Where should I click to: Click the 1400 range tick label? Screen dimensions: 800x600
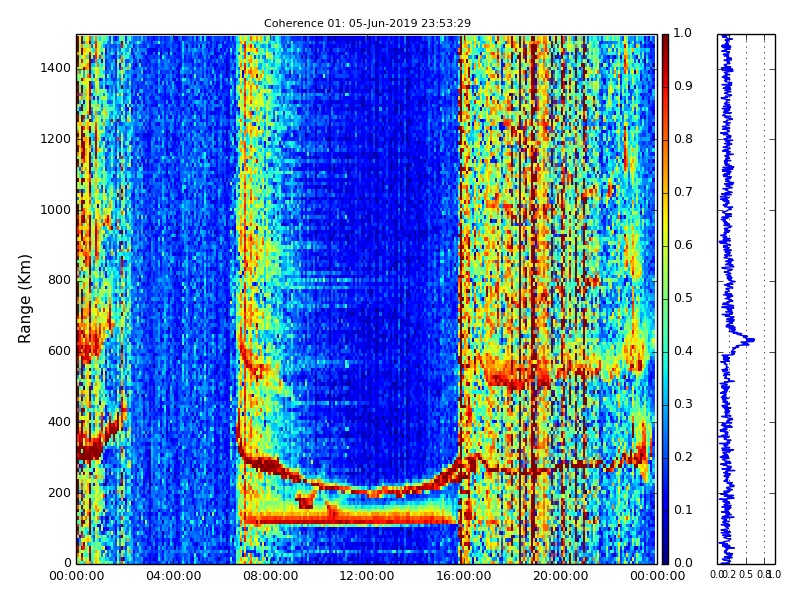[56, 68]
